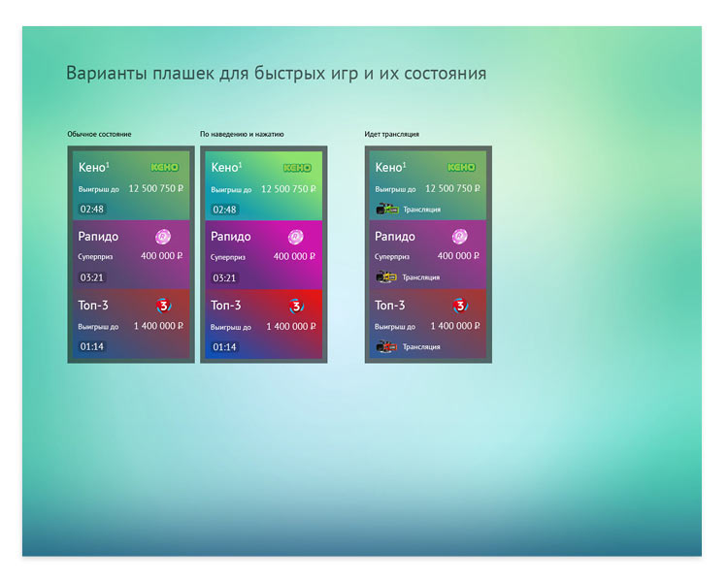
Task: Click the 400 000 ₽ superprize in the broadcast Рапидо tile
Action: [x=459, y=256]
